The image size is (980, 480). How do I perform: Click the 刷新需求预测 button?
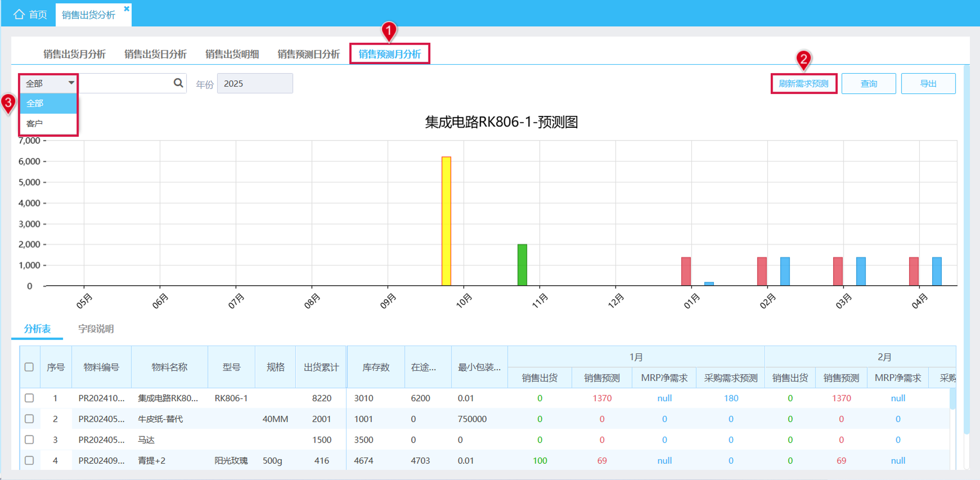[804, 84]
